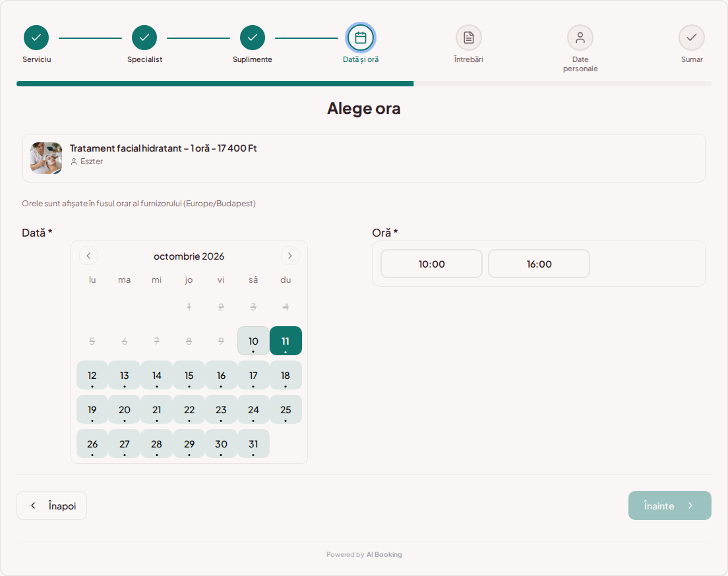Select October 27 date cell
Viewport: 728px width, 576px height.
[125, 444]
